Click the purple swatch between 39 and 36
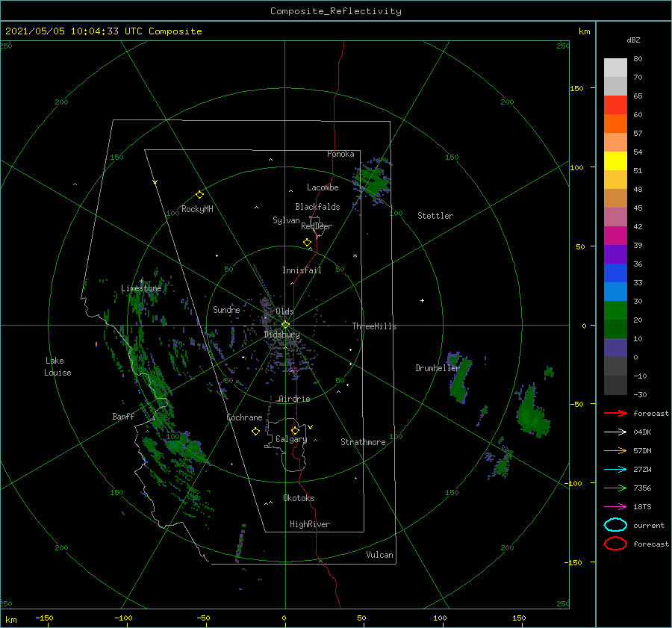 click(615, 254)
